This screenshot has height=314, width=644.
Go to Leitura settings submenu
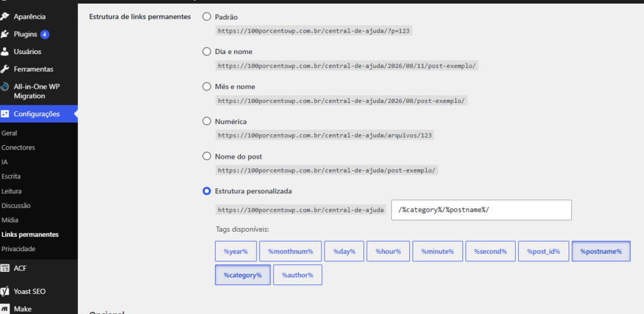(11, 191)
